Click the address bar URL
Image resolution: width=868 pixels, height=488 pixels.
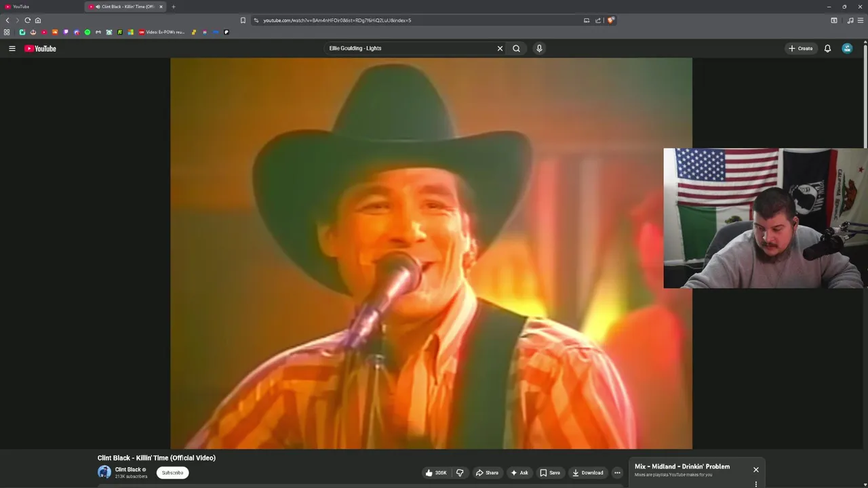(x=337, y=20)
